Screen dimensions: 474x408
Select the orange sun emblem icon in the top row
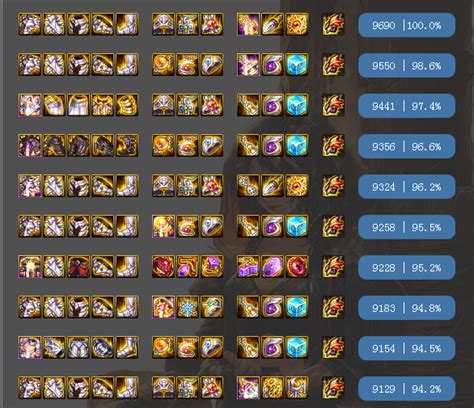(x=297, y=24)
